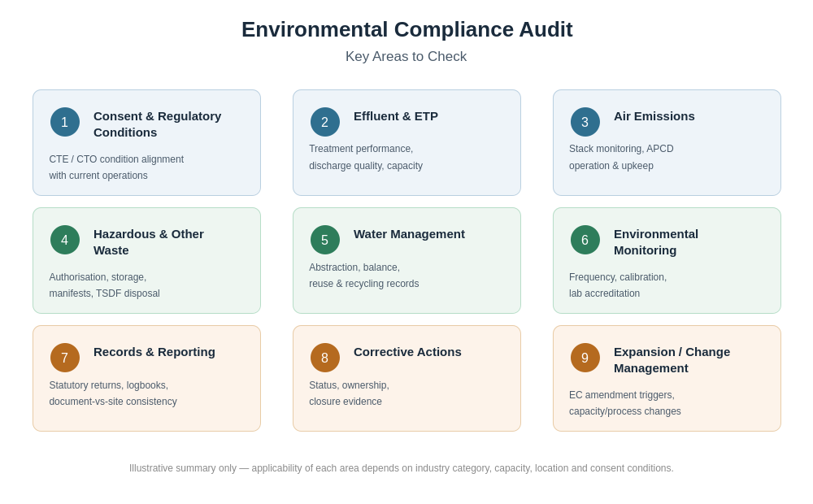Click the number 6 green circle badge
The width and height of the screenshot is (813, 504).
(585, 240)
